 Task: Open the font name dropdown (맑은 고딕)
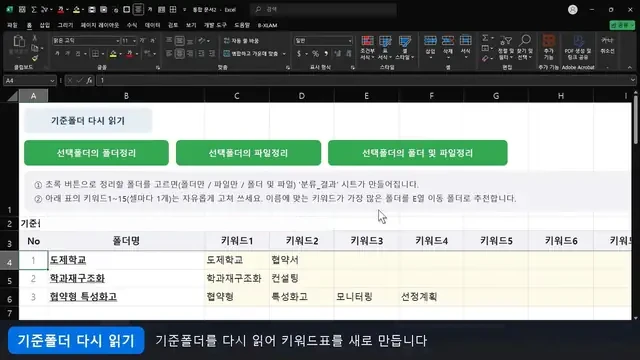118,41
